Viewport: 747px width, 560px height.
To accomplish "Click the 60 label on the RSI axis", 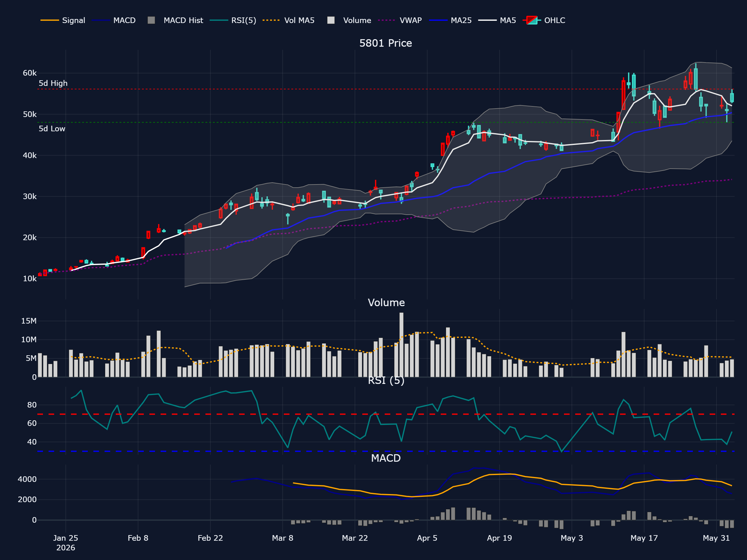I will [32, 423].
